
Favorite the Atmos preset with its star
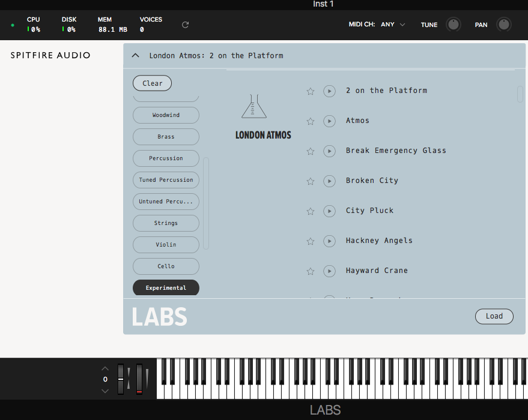click(311, 121)
